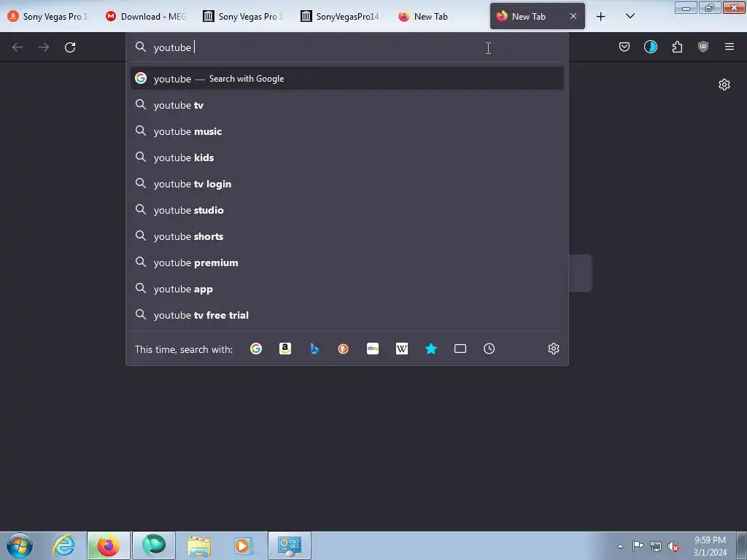Search this time with Wikipedia icon

[x=402, y=349]
